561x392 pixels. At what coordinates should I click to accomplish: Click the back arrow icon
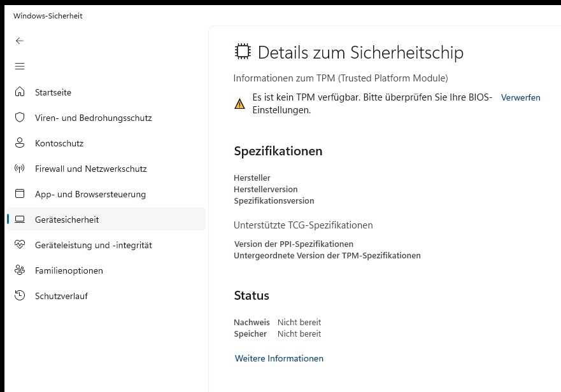[20, 41]
